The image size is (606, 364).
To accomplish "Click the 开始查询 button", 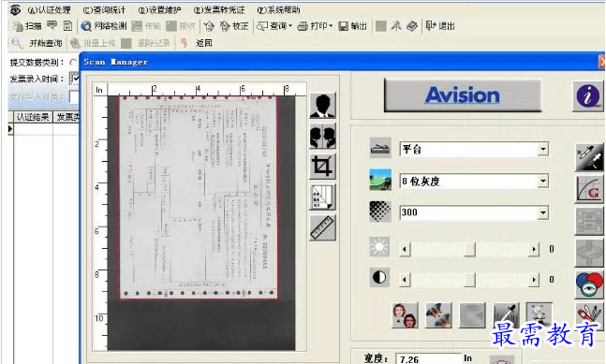I will [37, 43].
